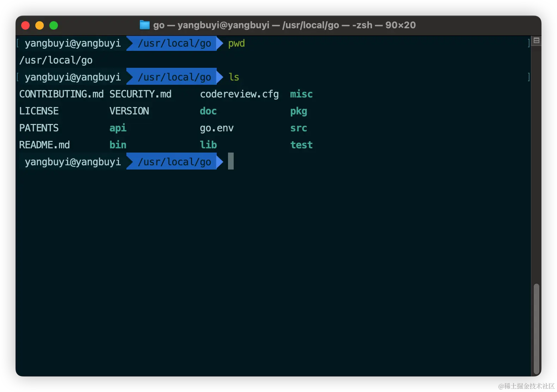Screen dimensions: 557x392
Task: Click the api directory name
Action: click(x=118, y=129)
